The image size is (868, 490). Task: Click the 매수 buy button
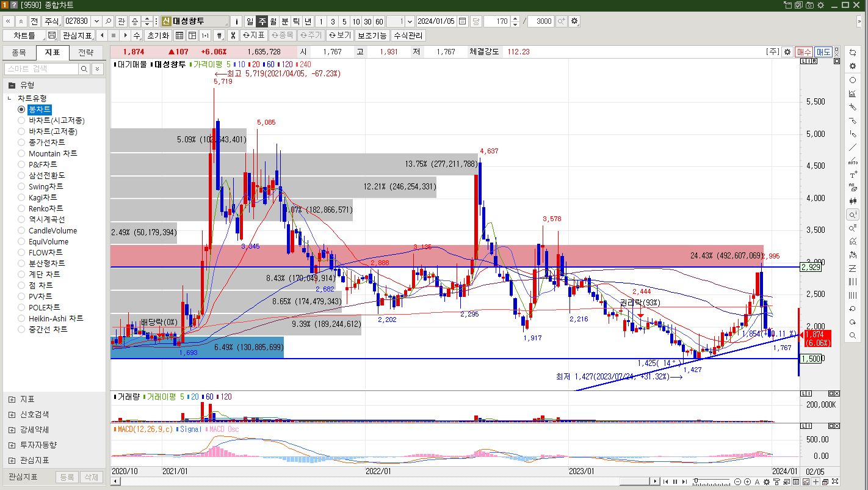coord(804,52)
